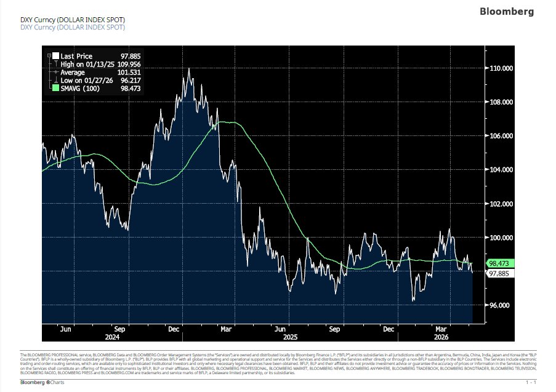
Task: Click the 'SMAVG (100)' legend label
Action: (80, 89)
